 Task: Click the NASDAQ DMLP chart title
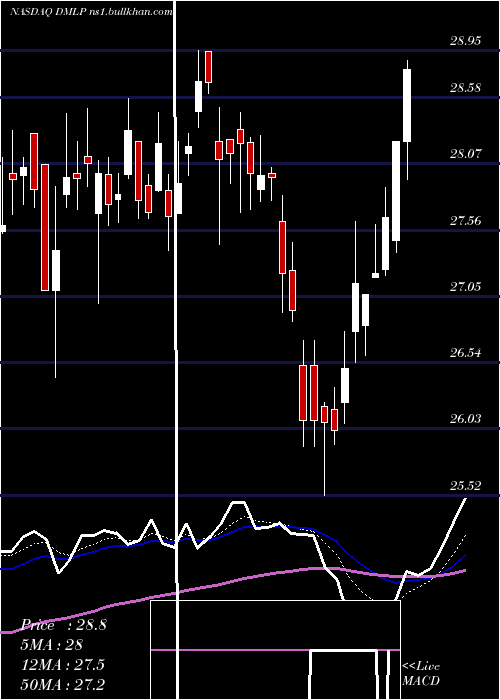coord(91,12)
